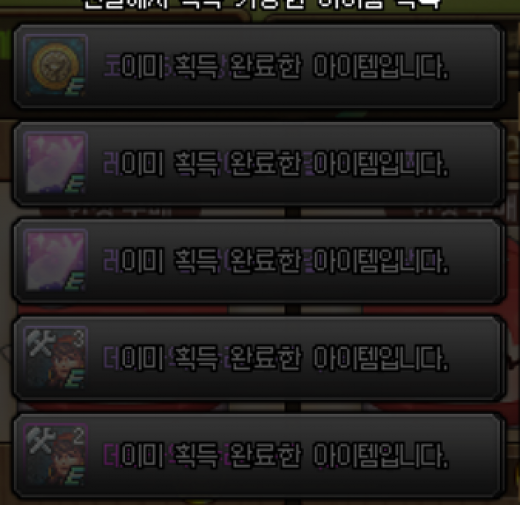Click the green E badge on character icon 3

pos(75,379)
